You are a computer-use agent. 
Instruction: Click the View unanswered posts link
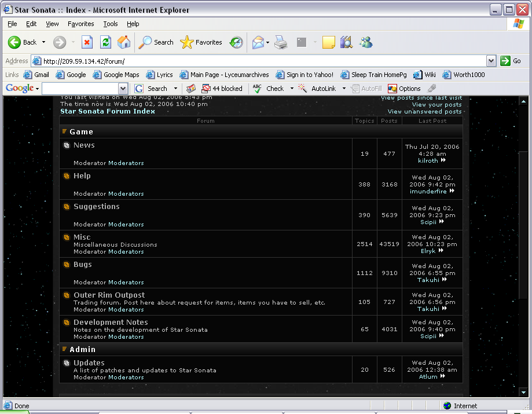tap(424, 112)
